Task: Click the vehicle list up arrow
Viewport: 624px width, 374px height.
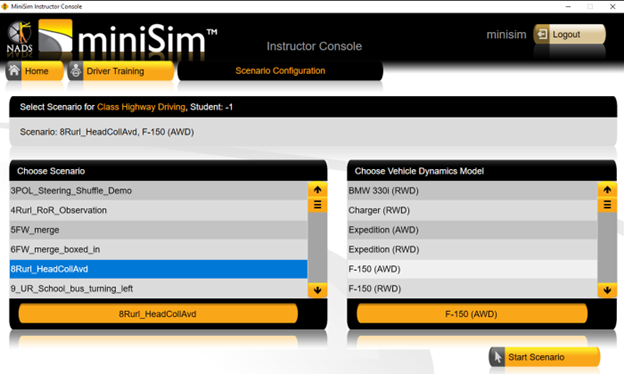Action: (x=607, y=190)
